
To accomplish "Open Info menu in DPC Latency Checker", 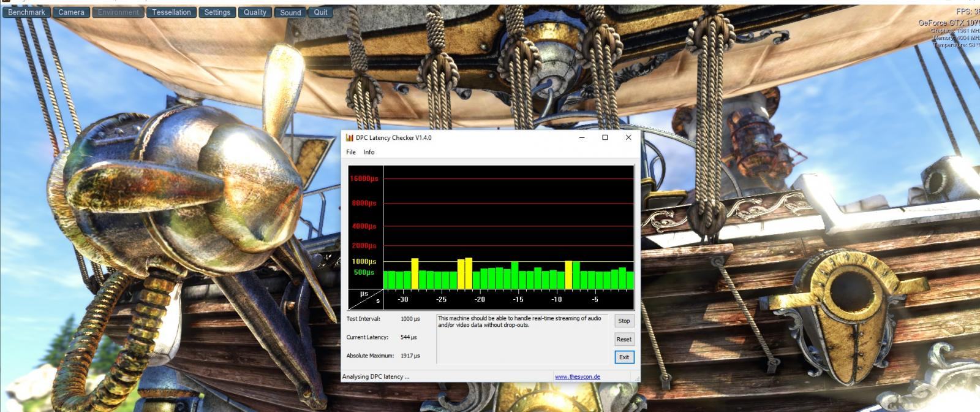I will (369, 152).
